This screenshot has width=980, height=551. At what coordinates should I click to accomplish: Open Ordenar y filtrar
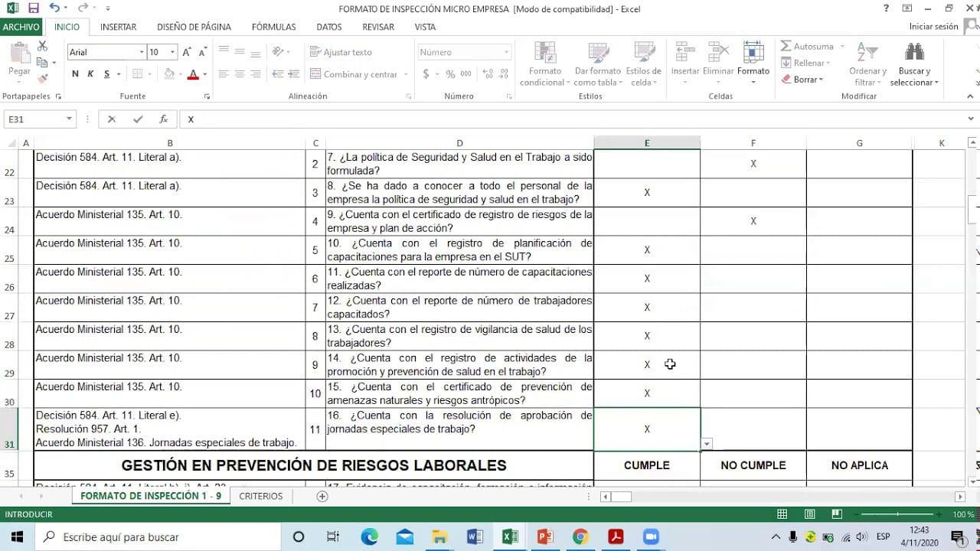pyautogui.click(x=867, y=64)
